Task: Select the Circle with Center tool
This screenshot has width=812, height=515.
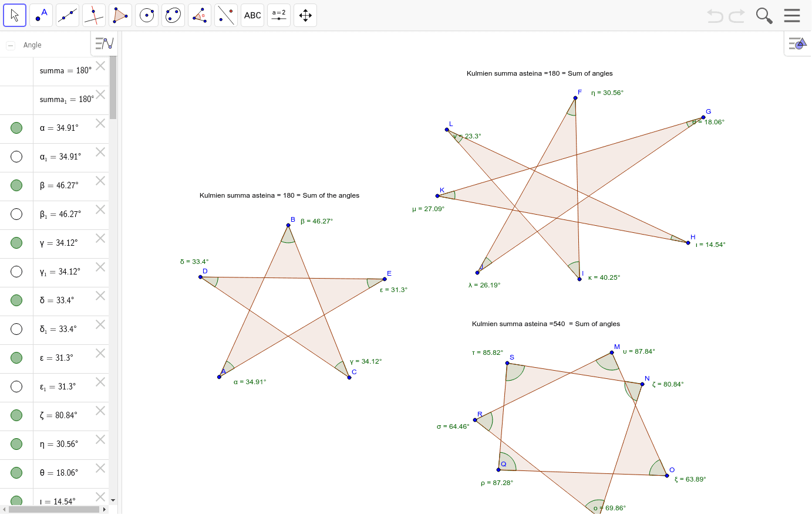Action: pos(147,15)
